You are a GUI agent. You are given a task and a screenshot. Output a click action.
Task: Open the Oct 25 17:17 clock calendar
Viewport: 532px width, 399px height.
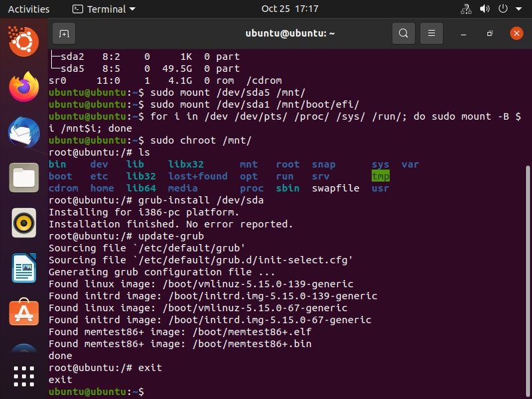[290, 9]
